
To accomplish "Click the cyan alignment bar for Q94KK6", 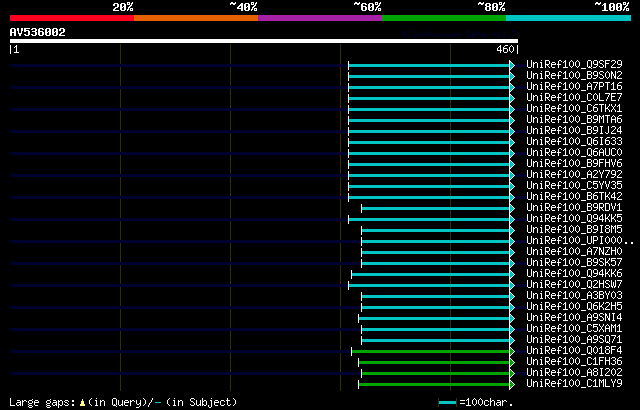I will tap(433, 275).
